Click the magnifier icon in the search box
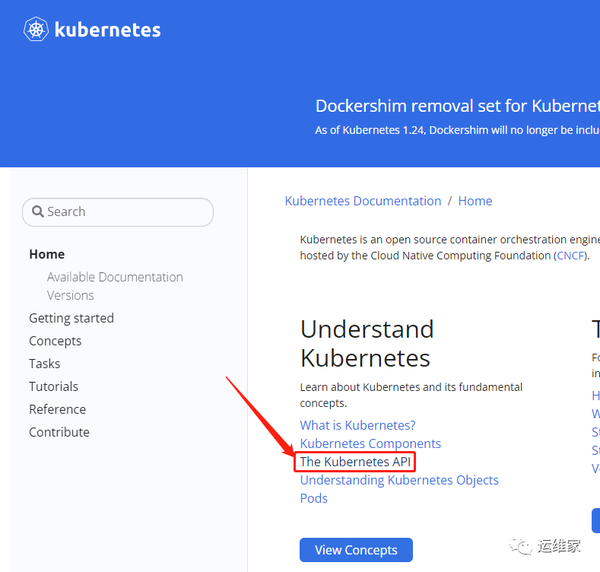This screenshot has width=600, height=572. [x=37, y=211]
